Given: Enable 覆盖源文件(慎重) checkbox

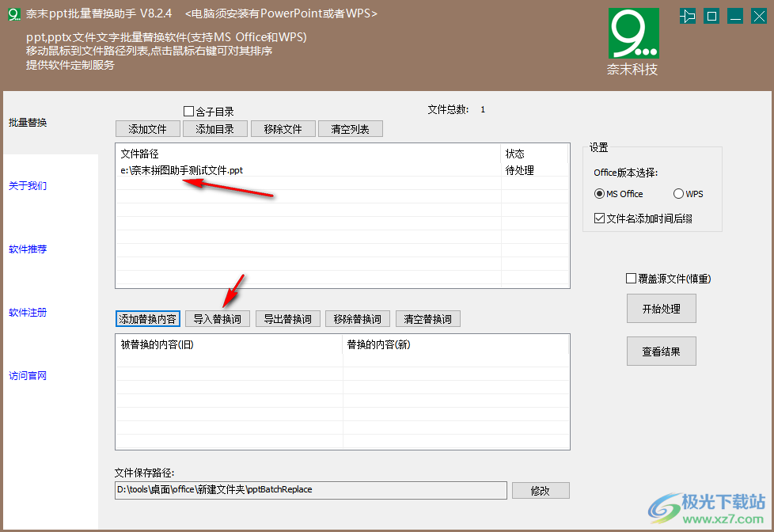Looking at the screenshot, I should pos(631,279).
